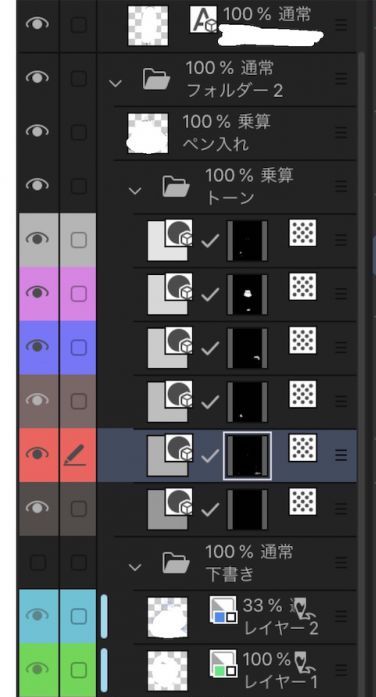Tick the checkbox beside レイヤー 1
Image resolution: width=376 pixels, height=697 pixels.
point(78,669)
